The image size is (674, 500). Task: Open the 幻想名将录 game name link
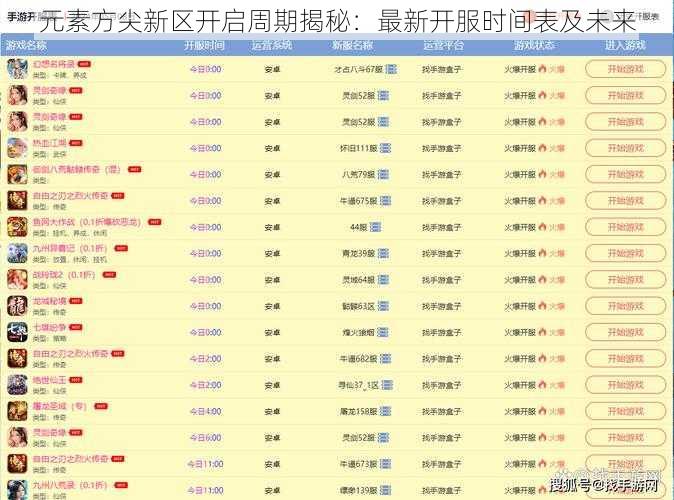54,64
